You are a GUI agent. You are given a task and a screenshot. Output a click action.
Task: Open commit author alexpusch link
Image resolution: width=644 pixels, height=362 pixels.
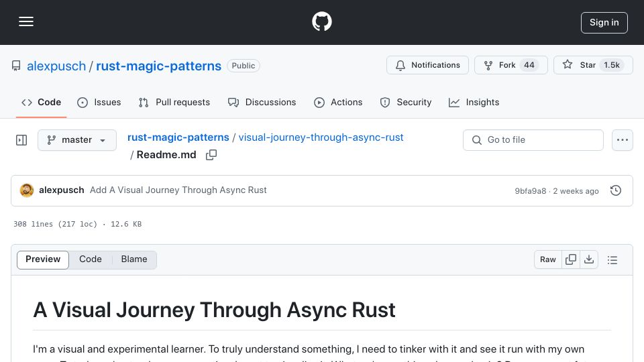coord(62,190)
